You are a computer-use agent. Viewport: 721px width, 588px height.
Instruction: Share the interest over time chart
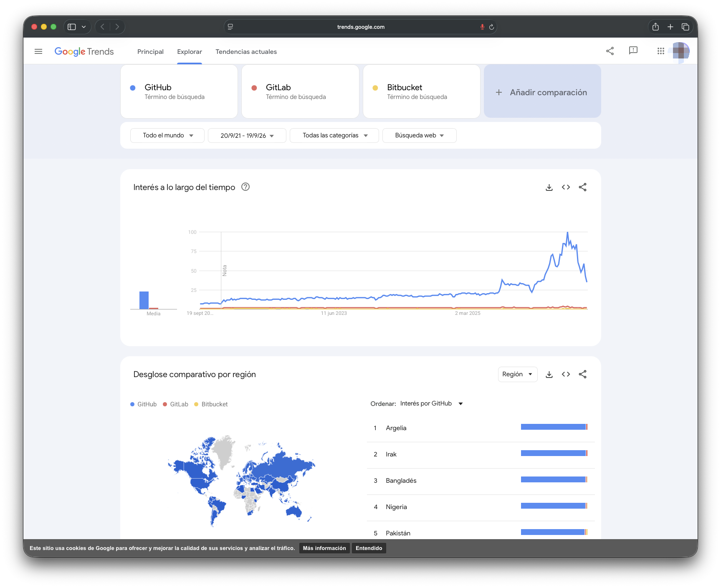click(x=583, y=187)
